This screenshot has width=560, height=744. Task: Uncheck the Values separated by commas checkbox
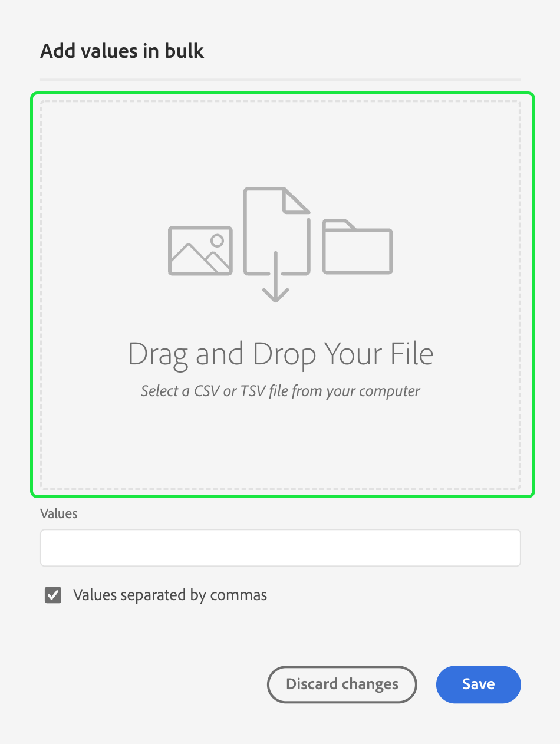pos(53,595)
